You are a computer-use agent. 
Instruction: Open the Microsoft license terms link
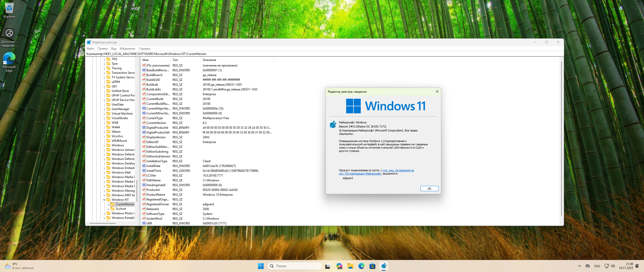click(x=398, y=171)
